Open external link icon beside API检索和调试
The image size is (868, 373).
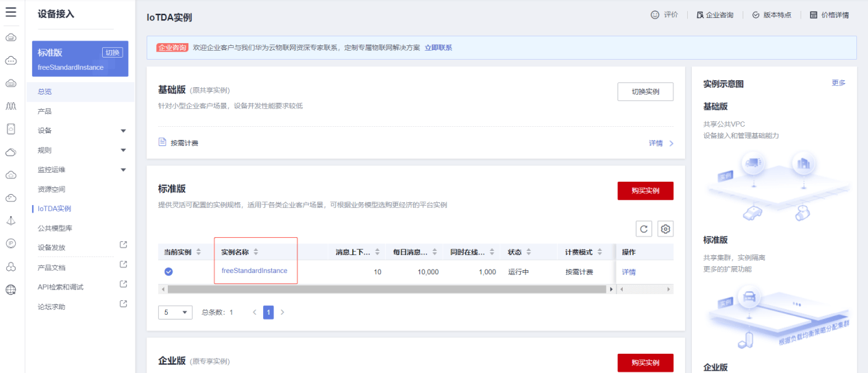(x=123, y=285)
